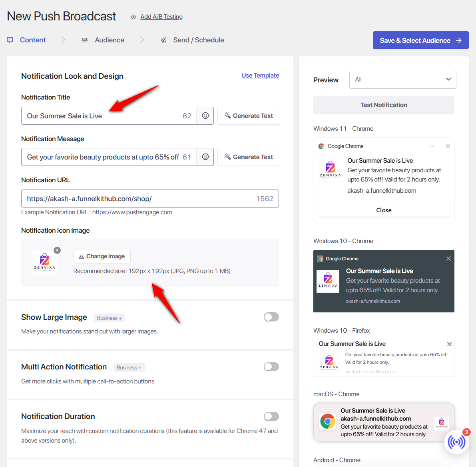Open the Send / Schedule step
The width and height of the screenshot is (476, 467).
199,40
